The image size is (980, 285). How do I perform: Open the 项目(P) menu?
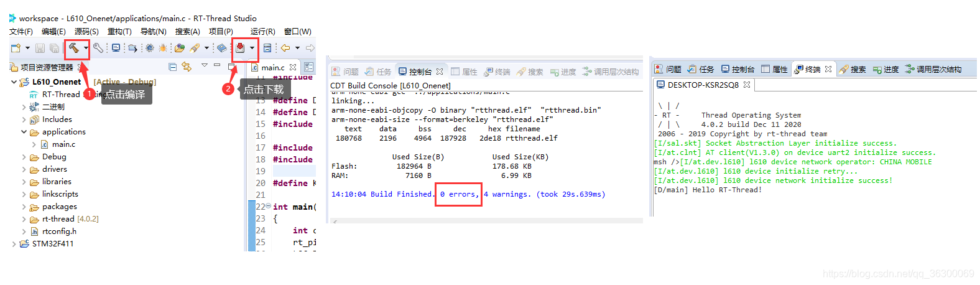point(221,31)
